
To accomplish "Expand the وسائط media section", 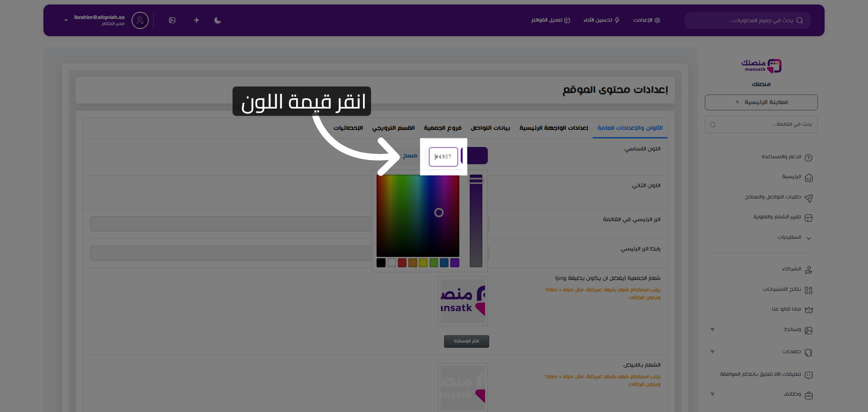I will [712, 330].
